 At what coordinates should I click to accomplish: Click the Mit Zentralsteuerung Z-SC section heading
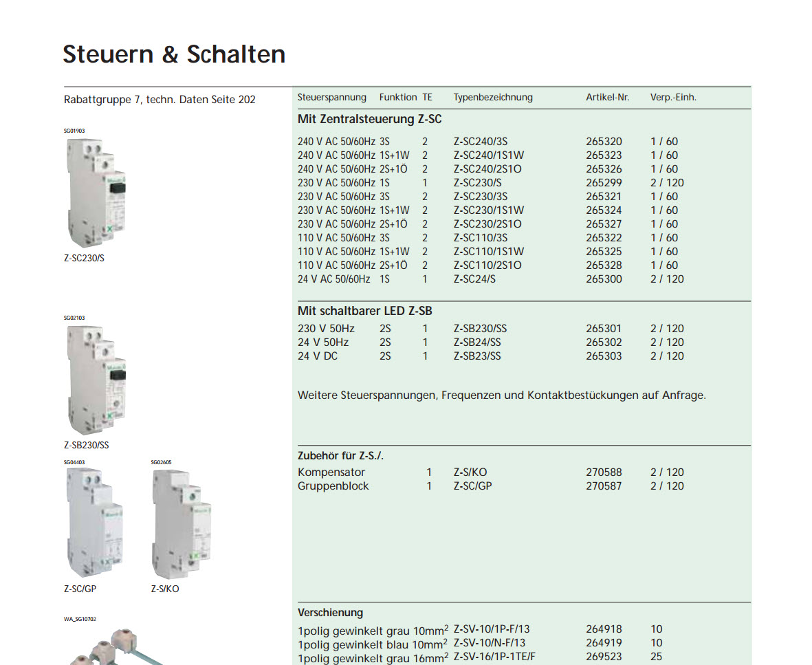369,119
